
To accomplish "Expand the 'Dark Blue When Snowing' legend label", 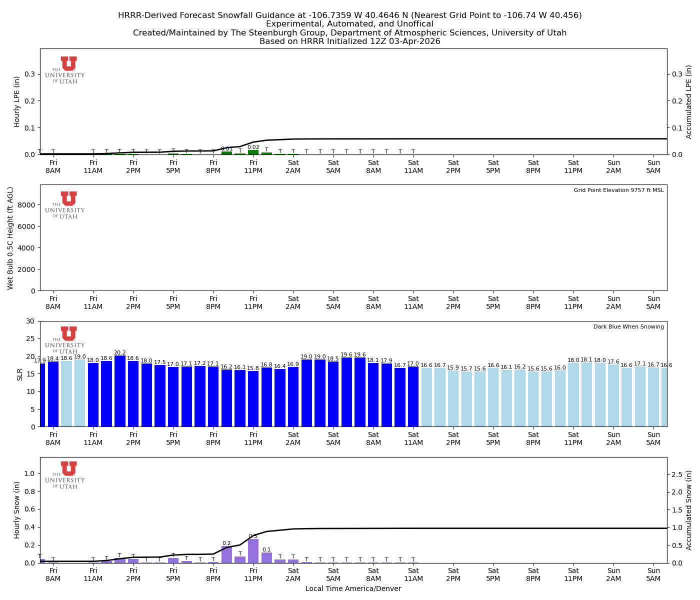I will point(628,326).
